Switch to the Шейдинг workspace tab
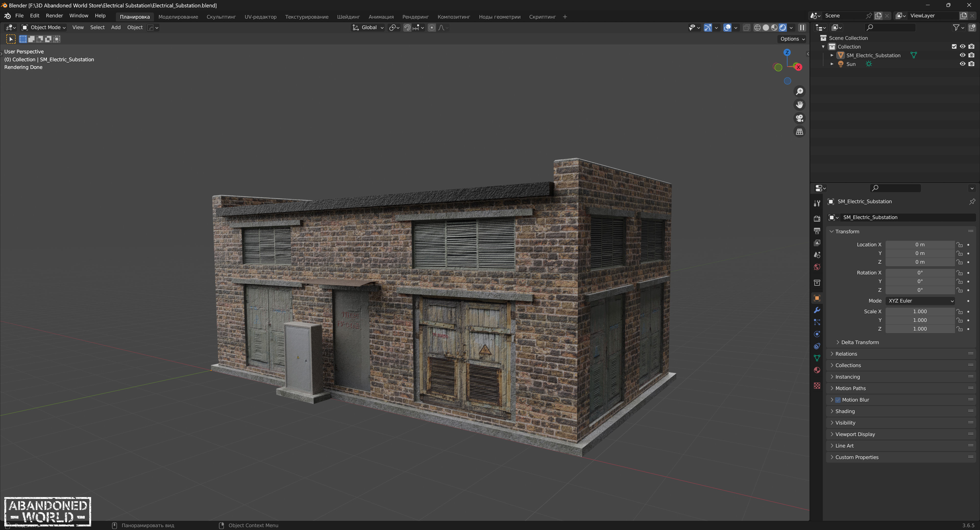This screenshot has width=980, height=530. pyautogui.click(x=348, y=17)
